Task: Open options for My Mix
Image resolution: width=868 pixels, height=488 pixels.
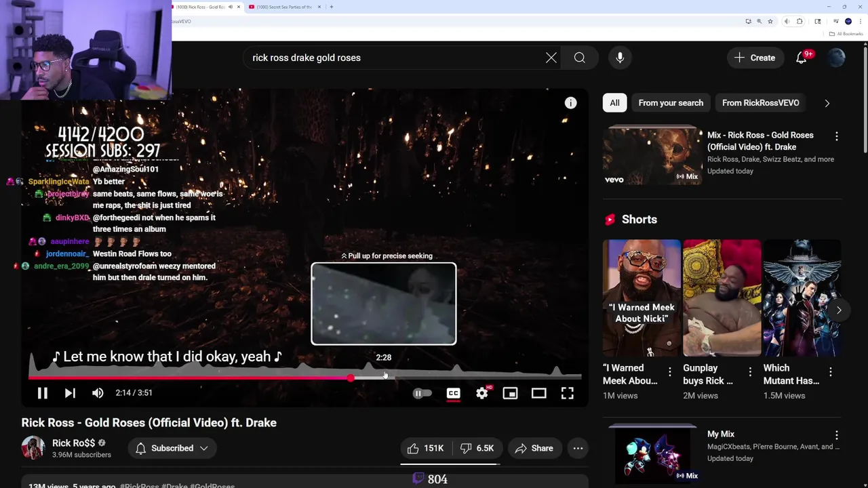Action: click(836, 435)
